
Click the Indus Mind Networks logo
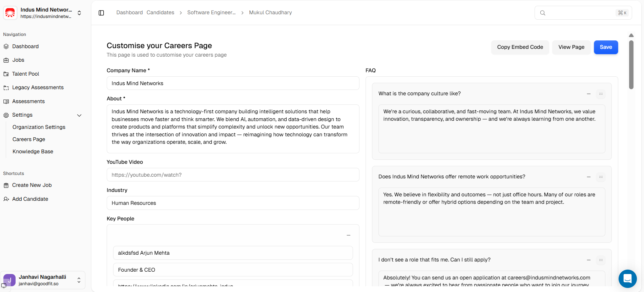tap(10, 13)
